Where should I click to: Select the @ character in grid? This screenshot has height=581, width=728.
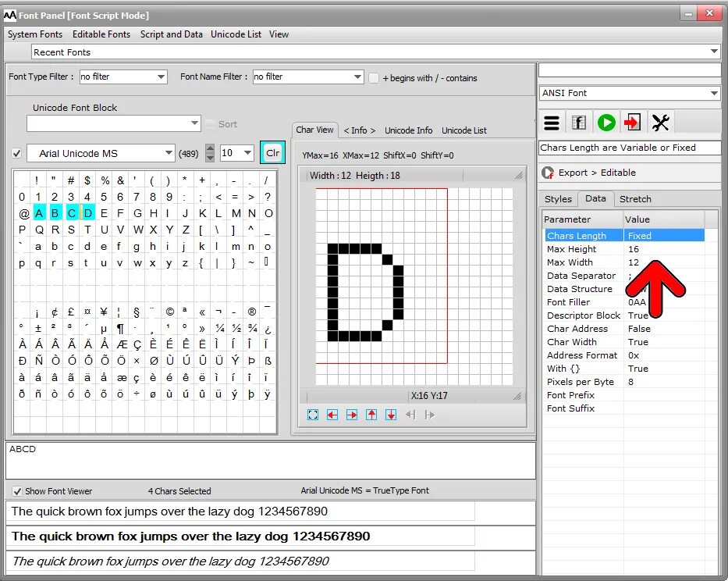[23, 213]
